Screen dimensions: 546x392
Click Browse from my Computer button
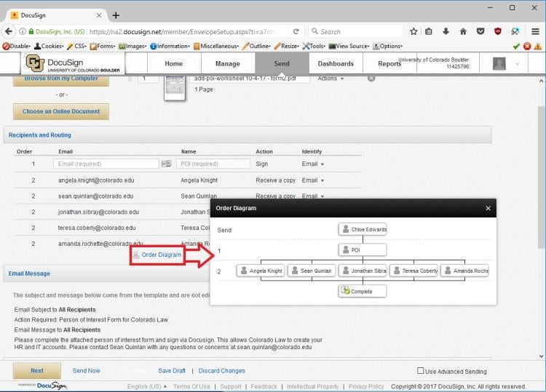[x=61, y=80]
